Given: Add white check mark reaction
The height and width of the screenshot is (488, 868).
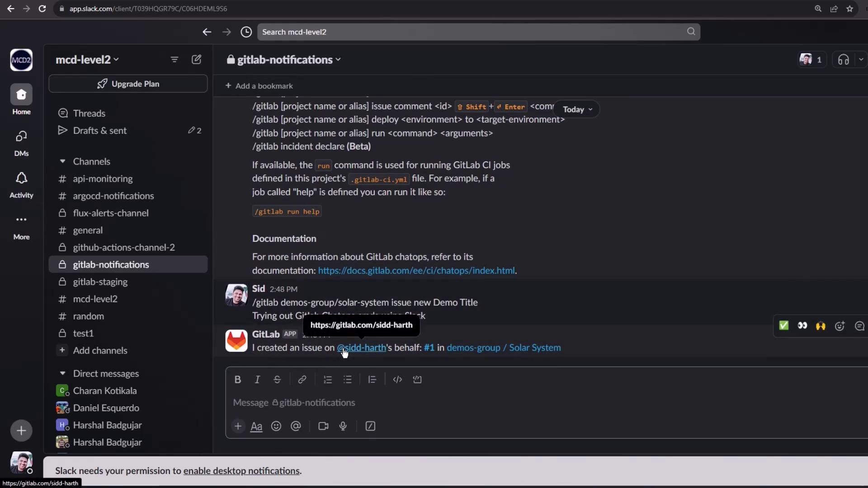Looking at the screenshot, I should 784,326.
